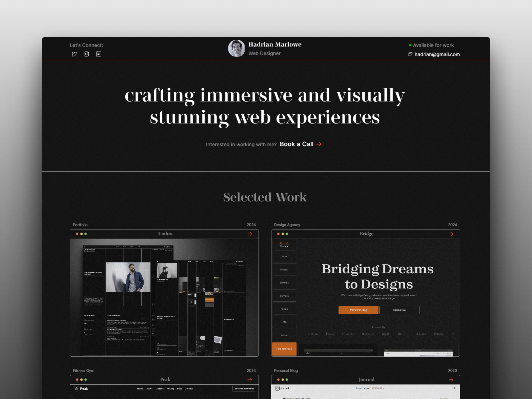
Task: Click Hadrian Marlowe's avatar photo
Action: click(x=237, y=48)
